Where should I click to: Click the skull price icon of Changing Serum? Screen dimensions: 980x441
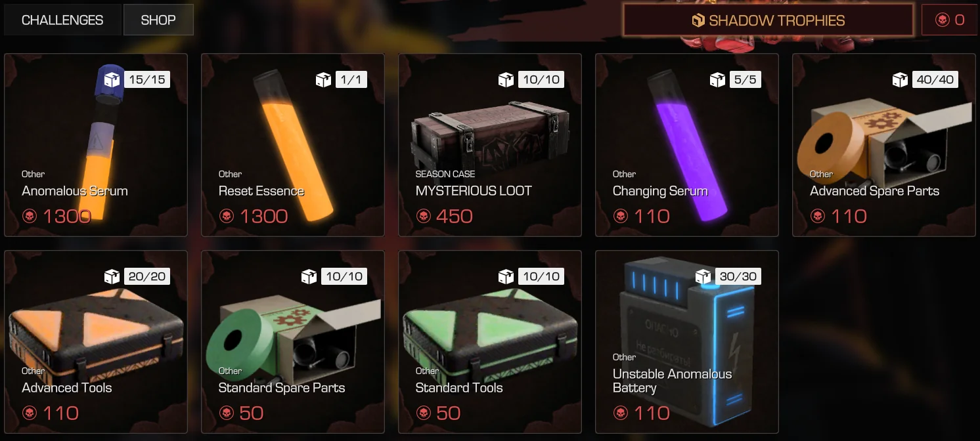click(x=621, y=216)
